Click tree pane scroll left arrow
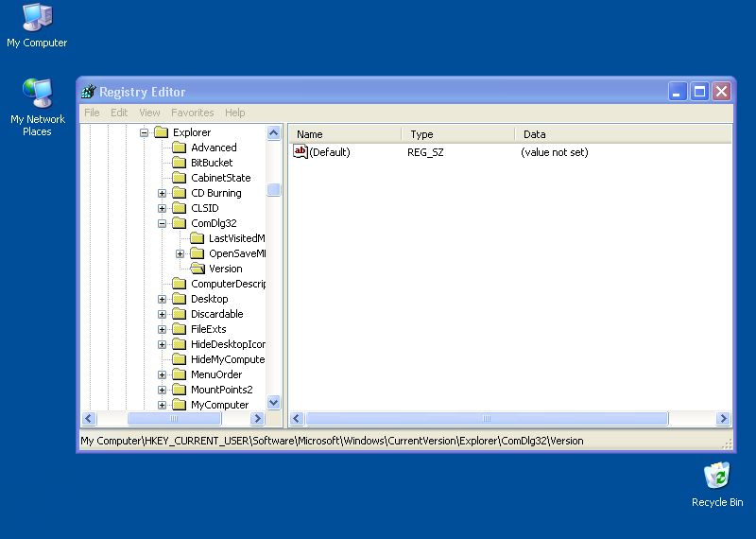 (x=89, y=418)
